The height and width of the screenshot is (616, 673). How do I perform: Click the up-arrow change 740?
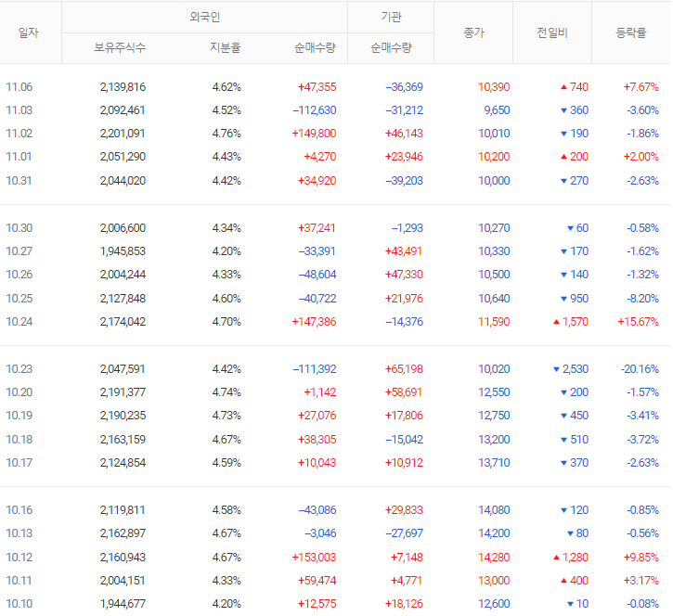point(575,87)
